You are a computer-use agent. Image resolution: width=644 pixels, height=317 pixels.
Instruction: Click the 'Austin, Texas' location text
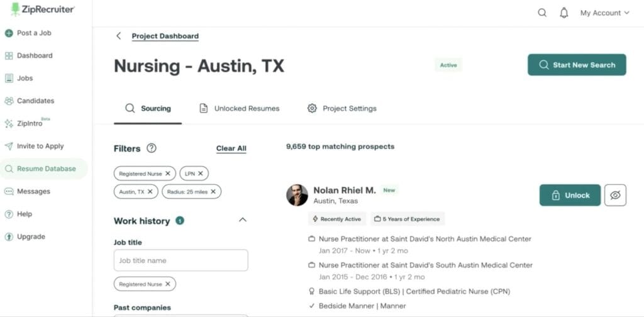point(336,201)
